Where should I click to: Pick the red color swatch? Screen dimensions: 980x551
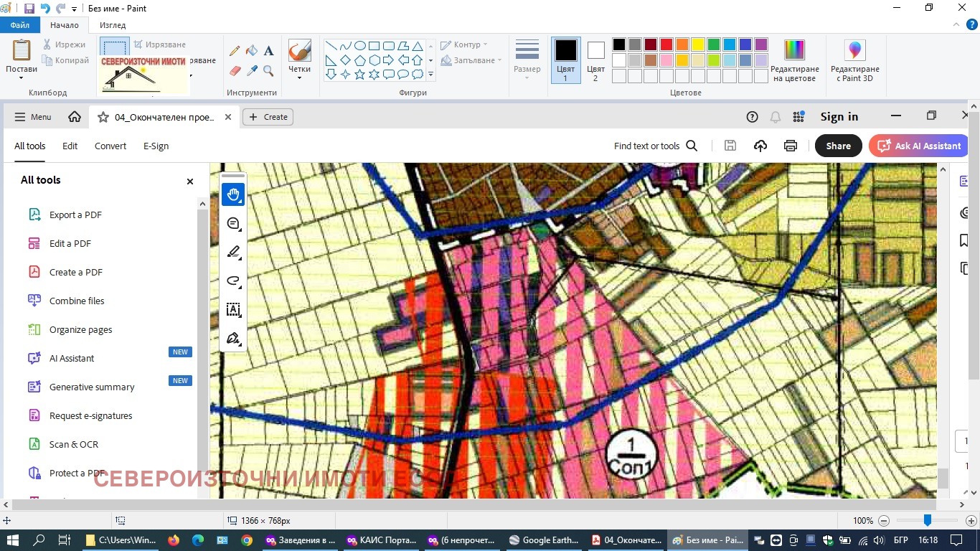tap(666, 44)
